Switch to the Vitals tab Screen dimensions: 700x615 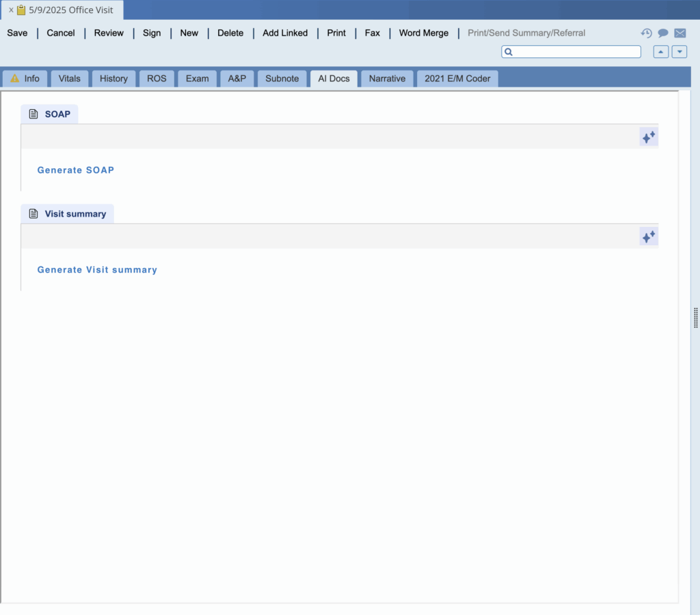click(x=69, y=79)
